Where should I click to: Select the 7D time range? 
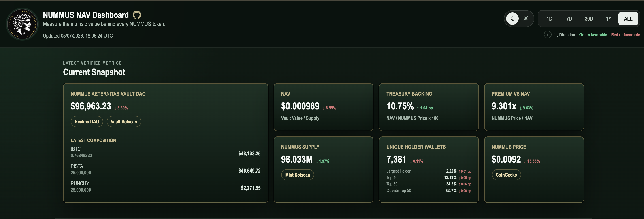click(x=569, y=19)
